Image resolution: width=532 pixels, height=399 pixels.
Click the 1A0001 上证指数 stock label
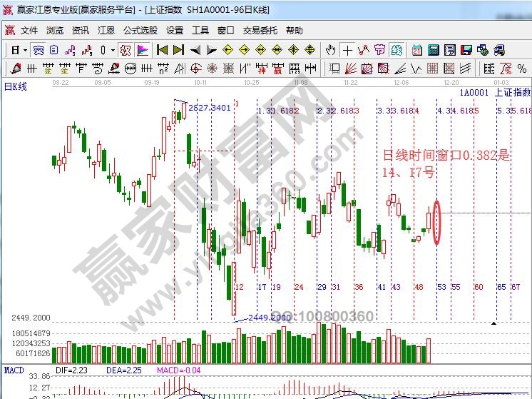[495, 92]
